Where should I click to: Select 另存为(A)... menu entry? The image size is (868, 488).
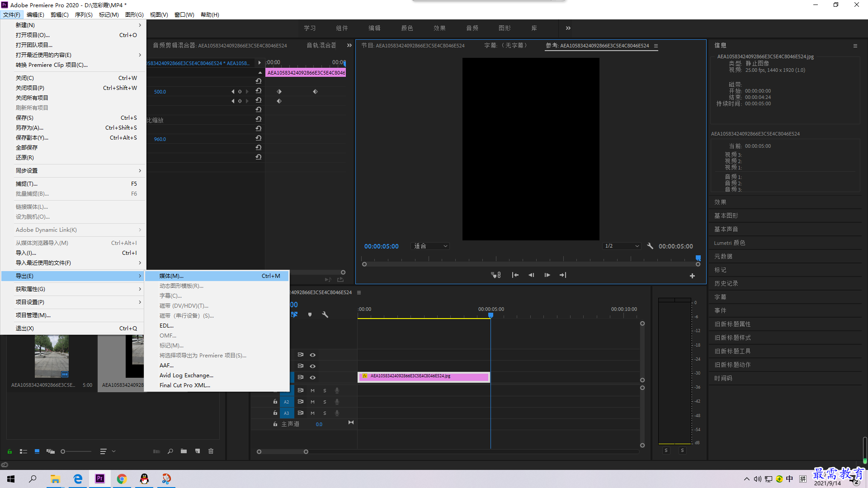[x=73, y=127]
